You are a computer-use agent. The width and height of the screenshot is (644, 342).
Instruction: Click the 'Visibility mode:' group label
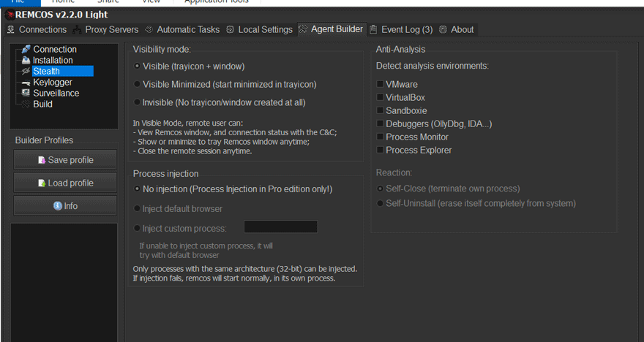click(162, 49)
